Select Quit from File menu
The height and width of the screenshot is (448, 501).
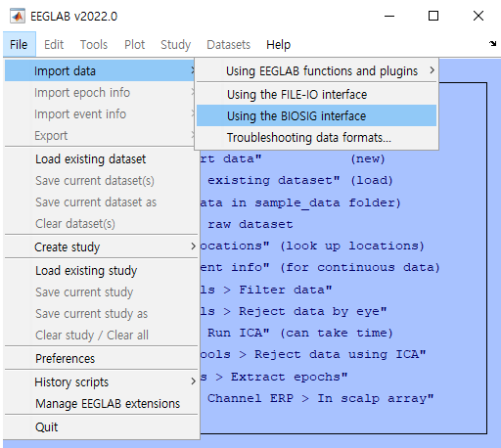tap(101, 427)
